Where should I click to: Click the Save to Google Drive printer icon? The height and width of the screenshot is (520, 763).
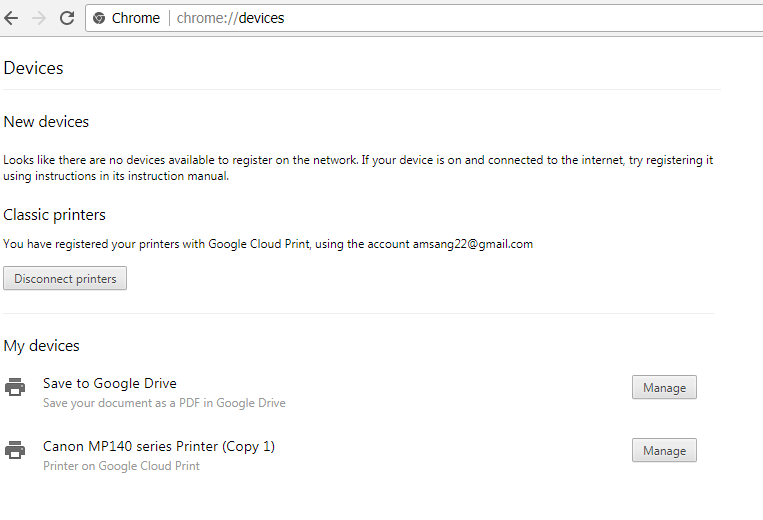(15, 387)
